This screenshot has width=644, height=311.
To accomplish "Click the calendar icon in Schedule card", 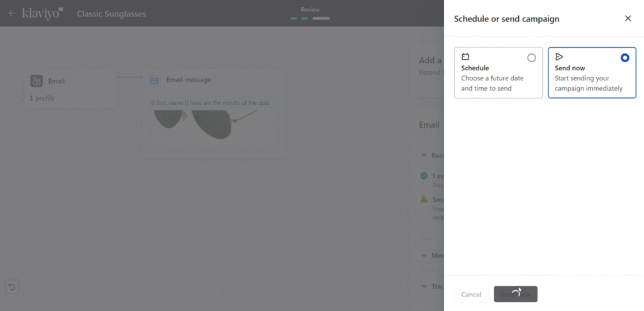I will 465,57.
